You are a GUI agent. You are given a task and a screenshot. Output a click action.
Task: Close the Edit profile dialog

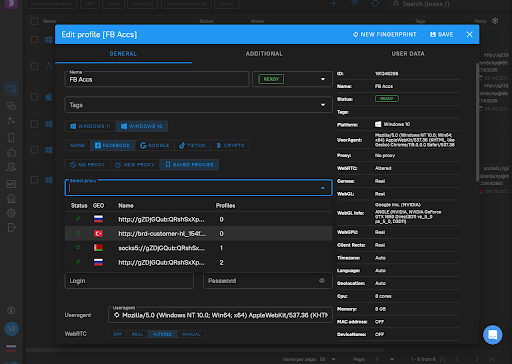click(469, 34)
